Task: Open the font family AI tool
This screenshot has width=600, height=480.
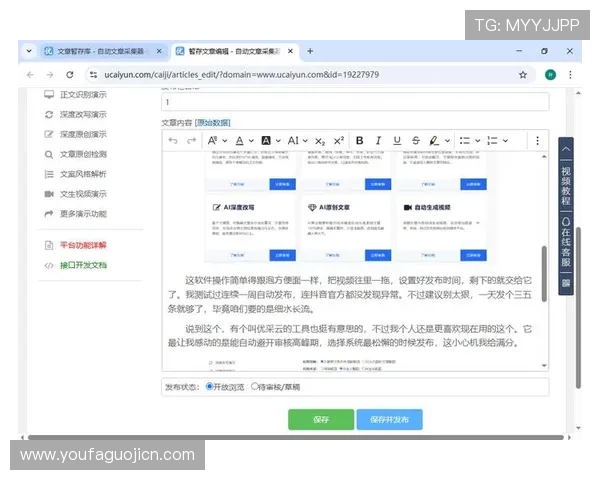Action: 293,141
